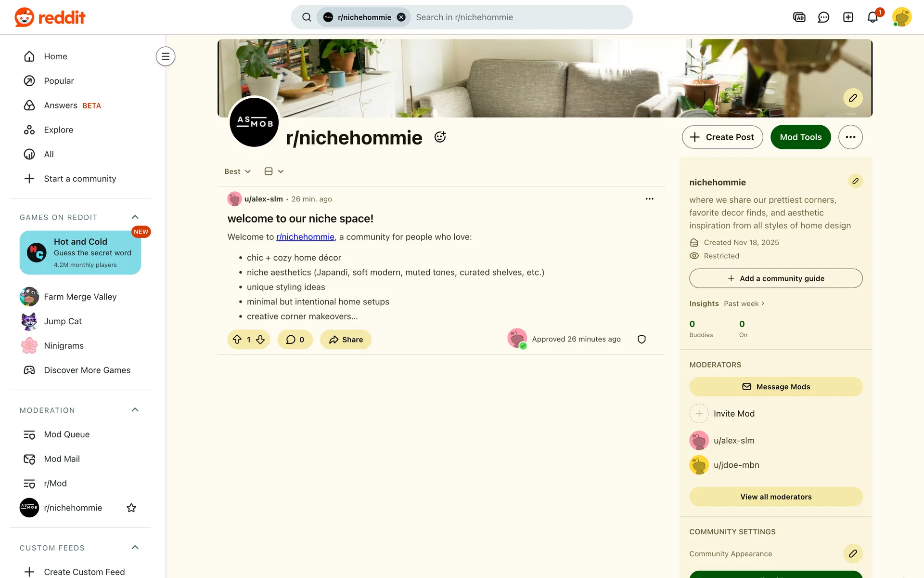The image size is (924, 578).
Task: Edit the community banner image
Action: point(853,98)
